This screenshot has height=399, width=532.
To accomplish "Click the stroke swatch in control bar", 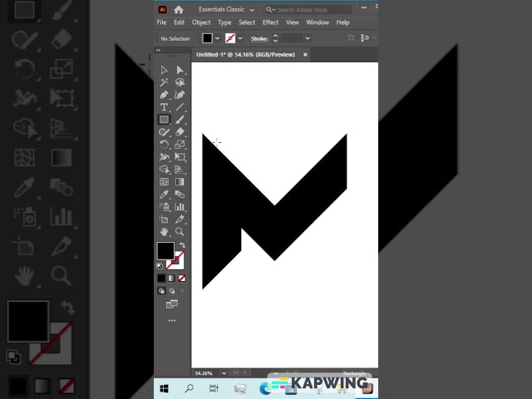I will click(x=230, y=38).
